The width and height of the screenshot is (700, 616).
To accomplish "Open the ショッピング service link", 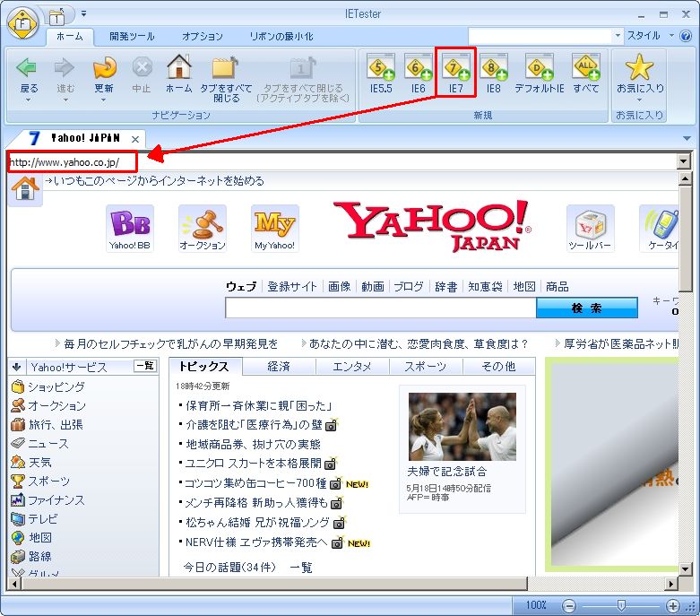I will (x=56, y=386).
